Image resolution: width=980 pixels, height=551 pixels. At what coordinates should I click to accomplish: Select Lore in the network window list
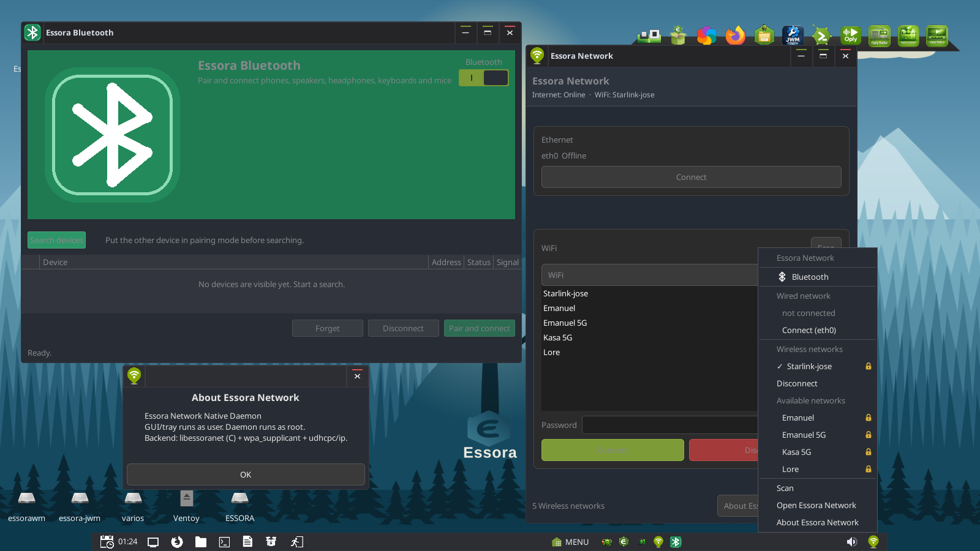pos(649,352)
